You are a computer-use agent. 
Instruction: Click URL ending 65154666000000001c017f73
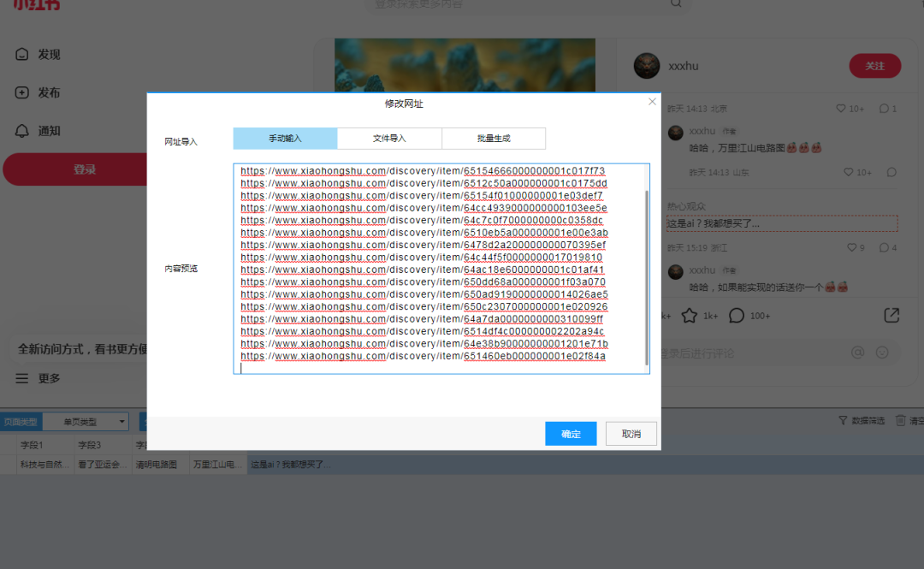(423, 171)
